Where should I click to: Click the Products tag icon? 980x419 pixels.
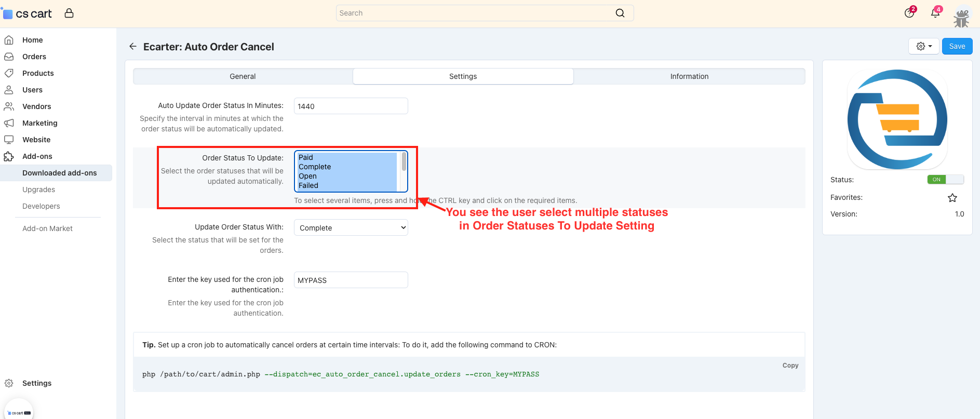click(x=9, y=73)
